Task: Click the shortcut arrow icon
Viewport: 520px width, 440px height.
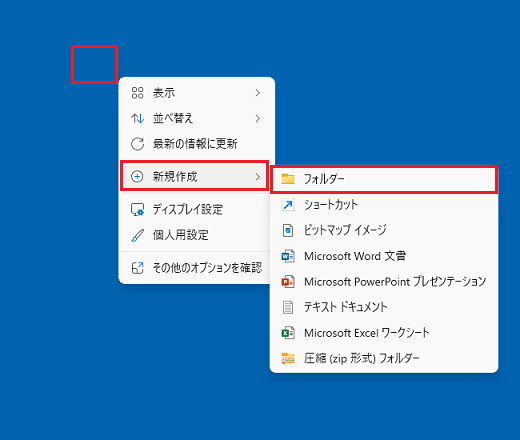Action: 288,205
